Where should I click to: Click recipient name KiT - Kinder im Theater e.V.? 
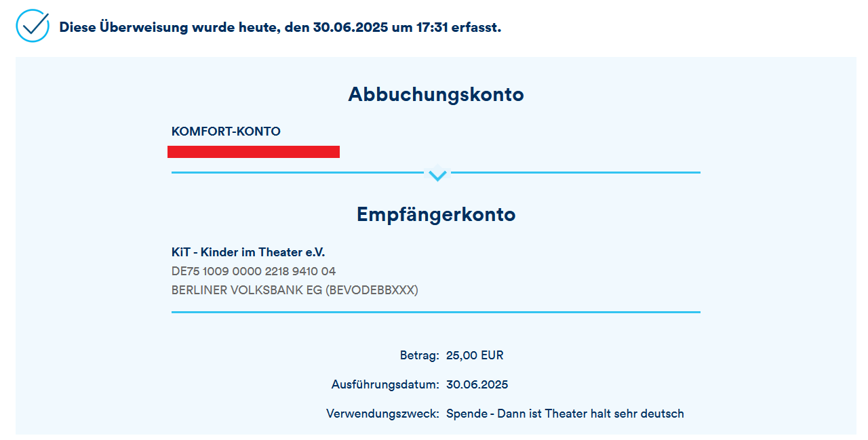click(x=248, y=252)
